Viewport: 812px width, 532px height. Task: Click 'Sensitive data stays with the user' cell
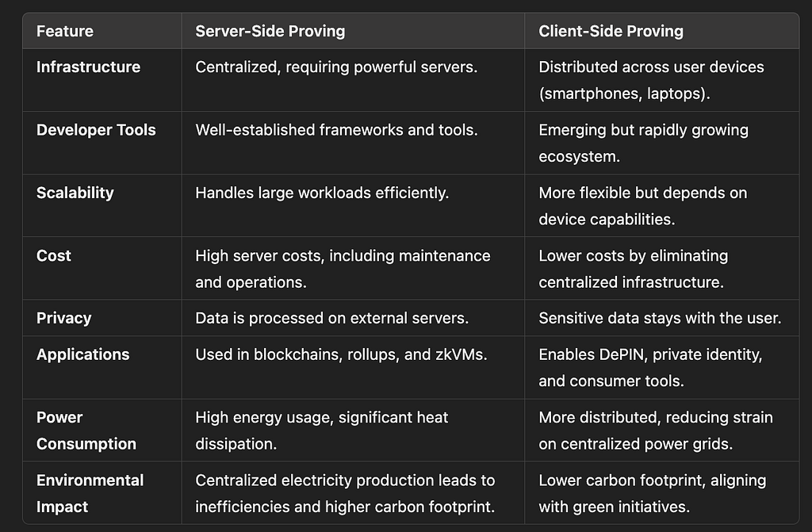coord(660,318)
